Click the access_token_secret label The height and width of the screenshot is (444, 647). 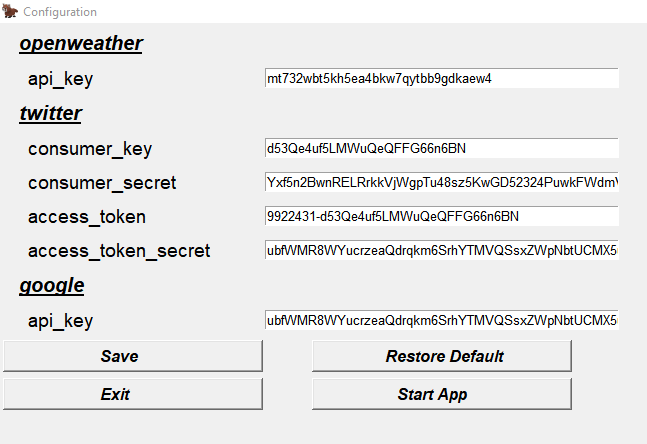click(x=119, y=251)
